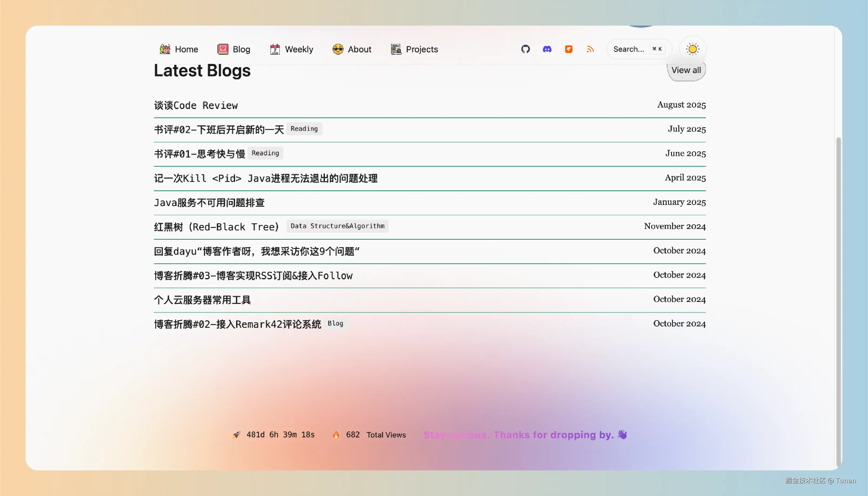
Task: Focus the Search... input field
Action: 628,49
